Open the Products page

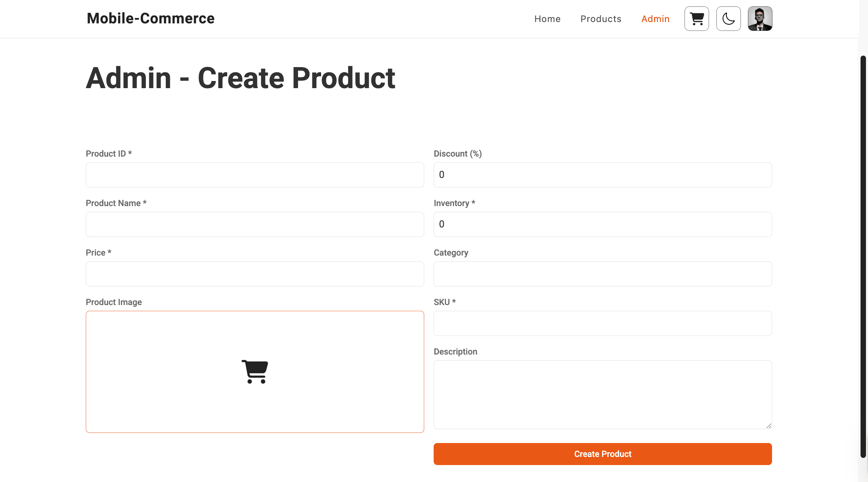601,19
